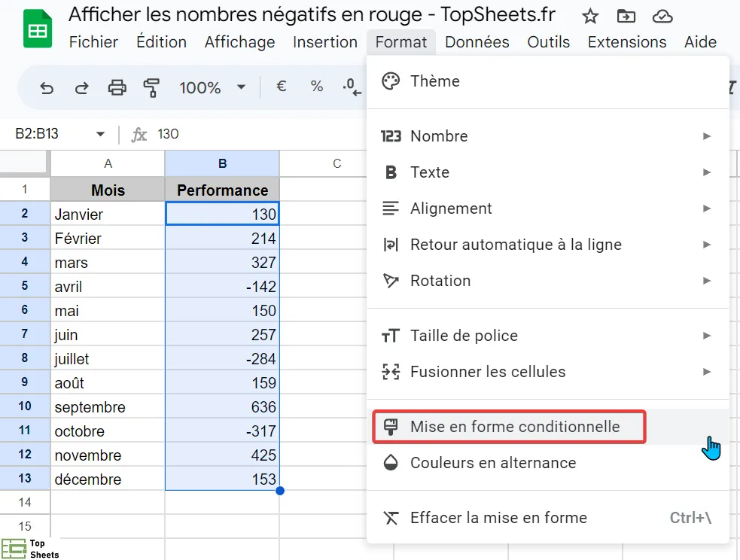Viewport: 740px width, 560px height.
Task: Click the name box showing B2:B13
Action: (37, 134)
